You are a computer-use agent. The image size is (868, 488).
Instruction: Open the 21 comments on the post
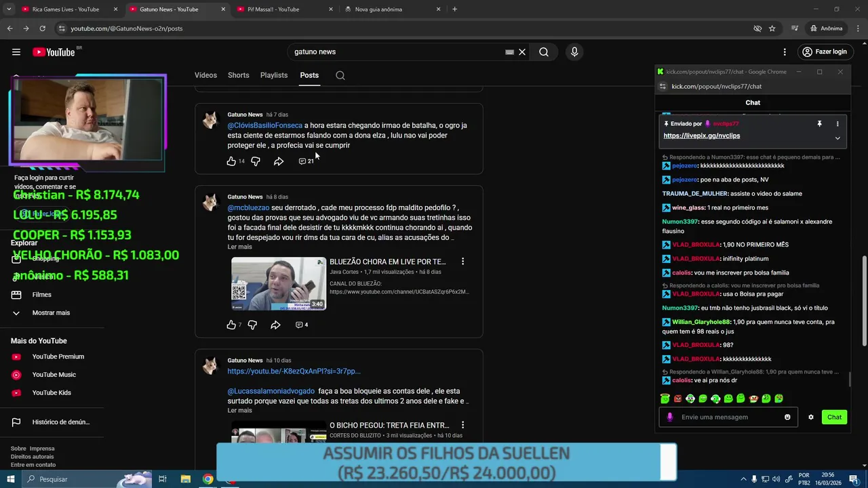pyautogui.click(x=307, y=161)
